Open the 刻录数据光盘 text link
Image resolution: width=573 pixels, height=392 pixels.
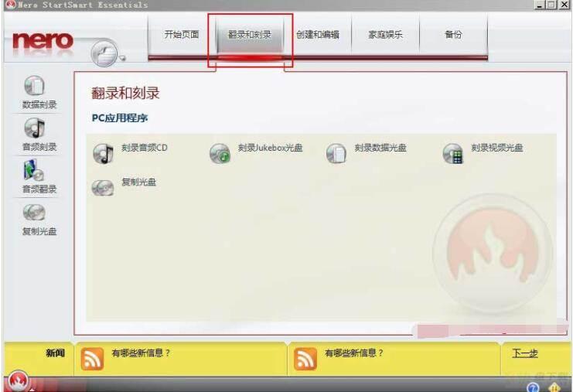click(380, 148)
